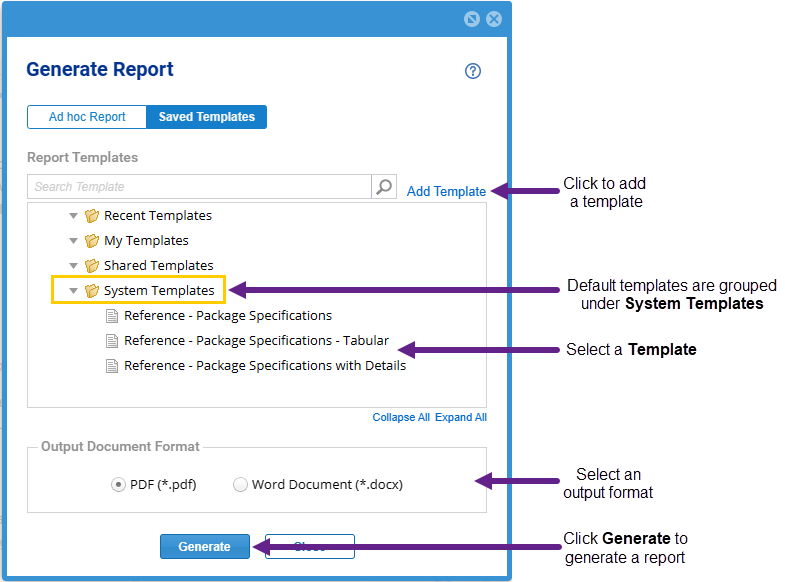
Task: Click the Shared Templates folder icon
Action: click(92, 266)
